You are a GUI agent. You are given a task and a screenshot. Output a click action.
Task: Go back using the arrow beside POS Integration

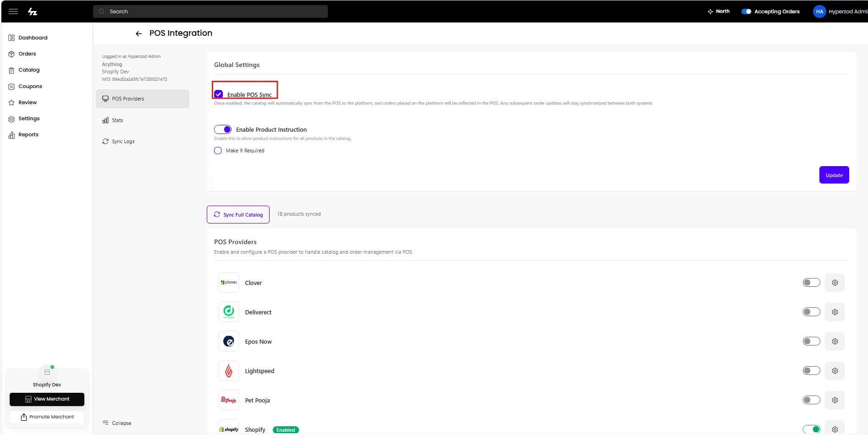click(x=138, y=33)
